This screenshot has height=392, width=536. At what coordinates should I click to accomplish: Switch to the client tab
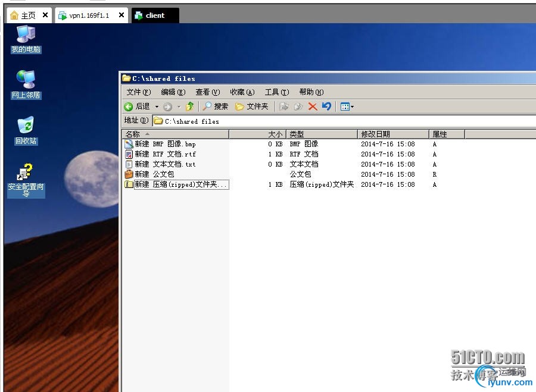click(x=155, y=15)
